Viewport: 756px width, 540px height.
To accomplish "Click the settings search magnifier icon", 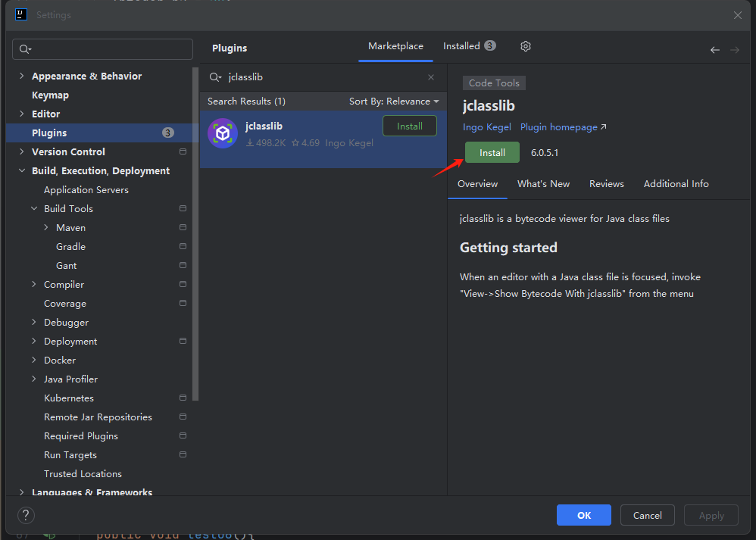I will pyautogui.click(x=25, y=49).
